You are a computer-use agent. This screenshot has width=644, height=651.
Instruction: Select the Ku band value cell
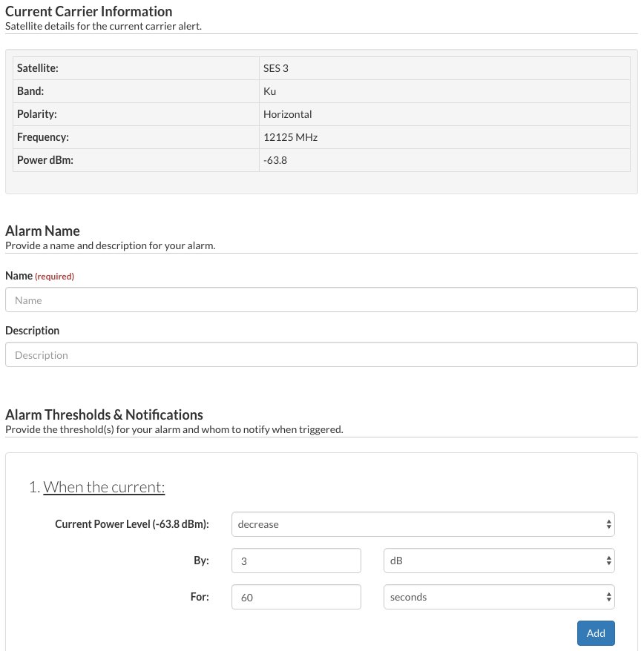pyautogui.click(x=444, y=91)
